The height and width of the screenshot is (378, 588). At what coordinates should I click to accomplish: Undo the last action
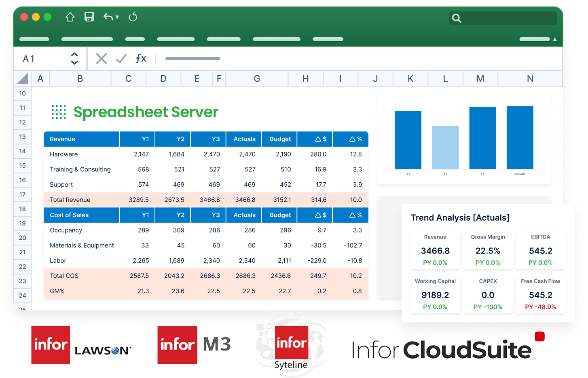pyautogui.click(x=108, y=17)
